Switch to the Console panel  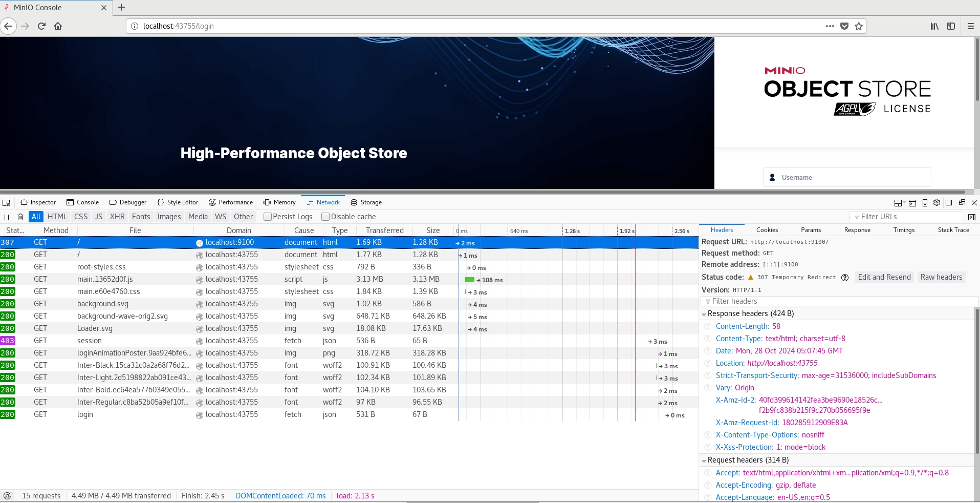[x=83, y=202]
